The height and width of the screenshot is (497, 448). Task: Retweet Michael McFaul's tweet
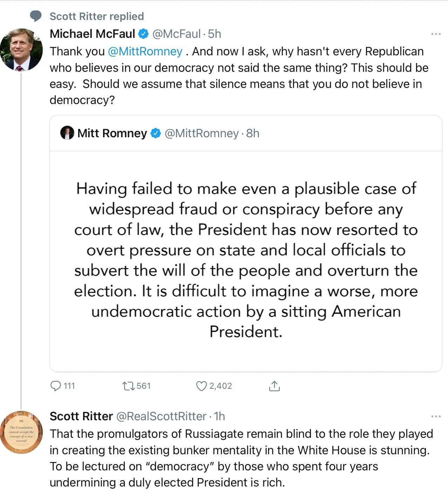click(x=128, y=386)
